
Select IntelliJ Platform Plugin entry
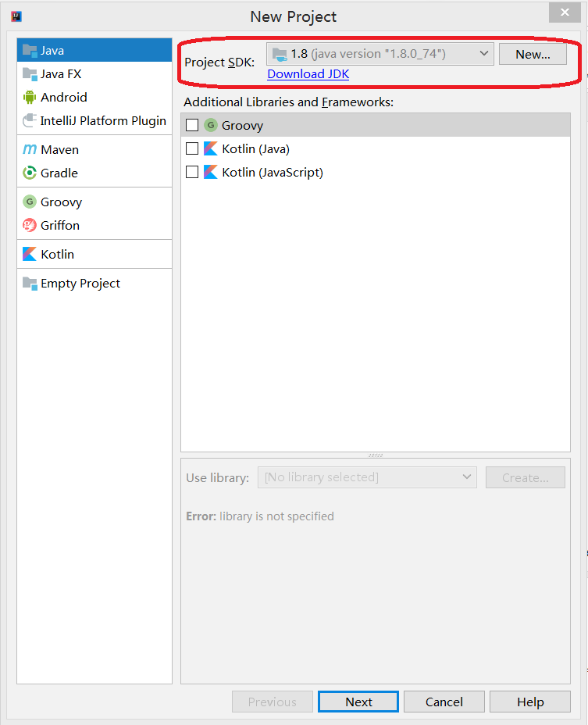[x=103, y=120]
